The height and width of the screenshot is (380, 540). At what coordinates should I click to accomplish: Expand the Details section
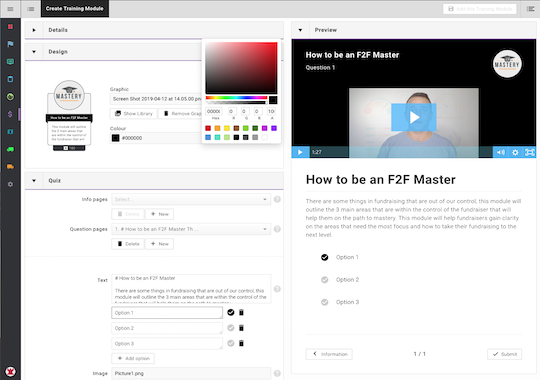point(34,30)
